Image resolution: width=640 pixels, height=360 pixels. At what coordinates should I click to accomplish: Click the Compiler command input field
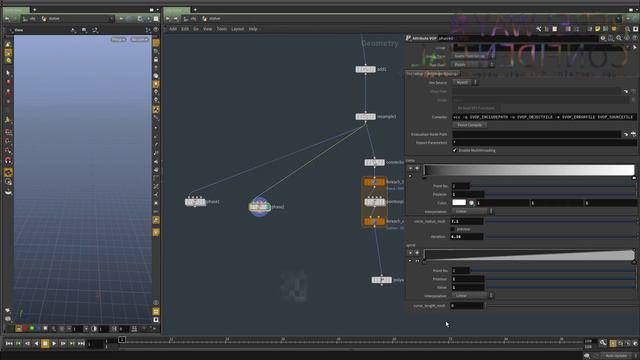544,117
